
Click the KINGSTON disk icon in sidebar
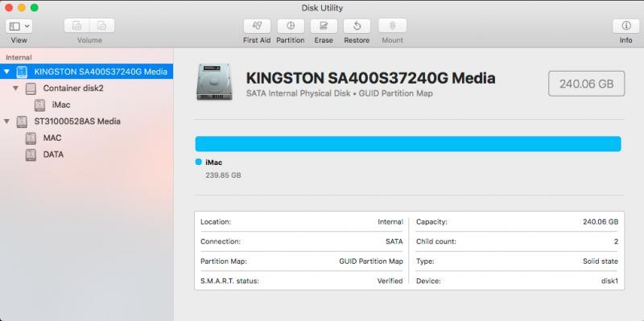(22, 72)
